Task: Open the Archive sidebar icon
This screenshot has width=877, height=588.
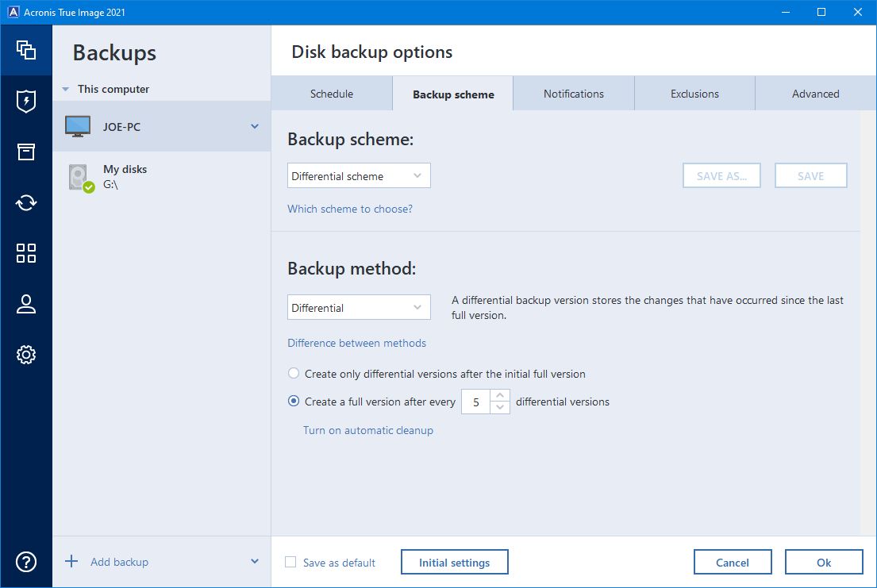Action: [25, 152]
